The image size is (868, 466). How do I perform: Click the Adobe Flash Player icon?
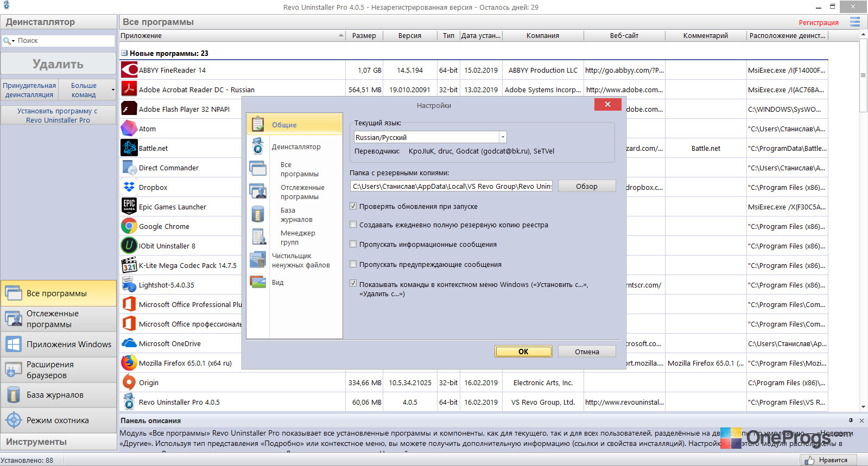[x=129, y=109]
